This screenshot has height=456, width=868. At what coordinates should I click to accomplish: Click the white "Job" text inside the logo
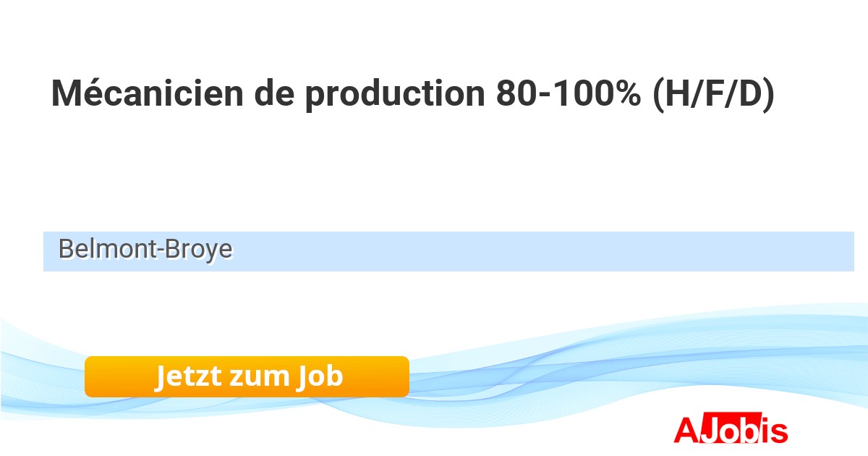(731, 430)
